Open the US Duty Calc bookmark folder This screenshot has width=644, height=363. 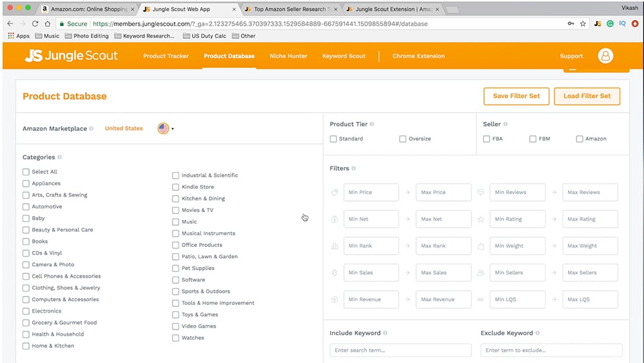click(x=205, y=35)
